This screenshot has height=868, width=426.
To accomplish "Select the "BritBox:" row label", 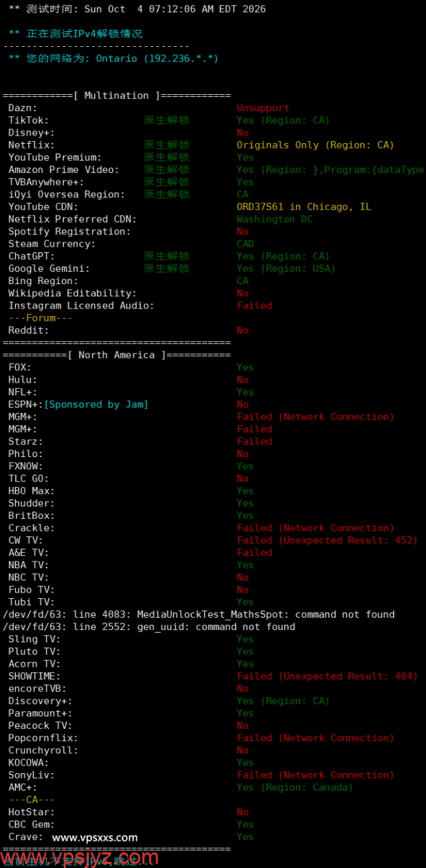I will pyautogui.click(x=31, y=515).
